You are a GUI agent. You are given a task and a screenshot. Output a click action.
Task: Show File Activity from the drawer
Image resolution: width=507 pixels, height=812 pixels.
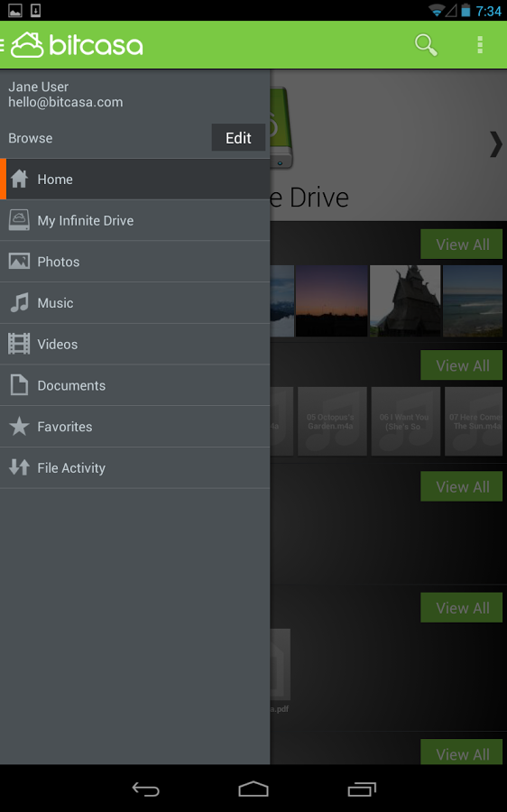click(134, 467)
